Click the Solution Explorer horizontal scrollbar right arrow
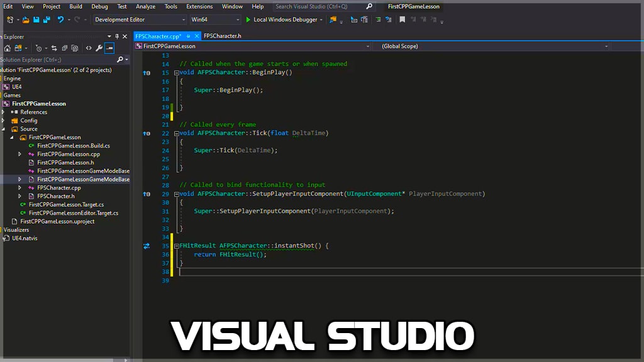 coord(126,360)
